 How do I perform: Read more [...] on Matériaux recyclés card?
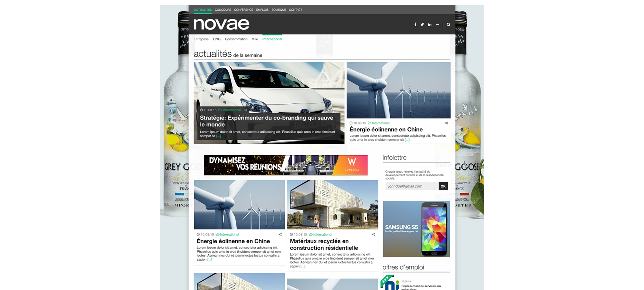pos(303,266)
